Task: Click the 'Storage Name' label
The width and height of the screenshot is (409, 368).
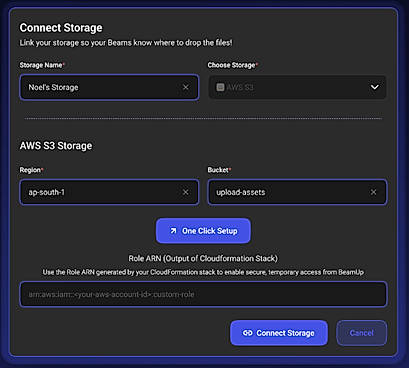Action: pyautogui.click(x=41, y=65)
